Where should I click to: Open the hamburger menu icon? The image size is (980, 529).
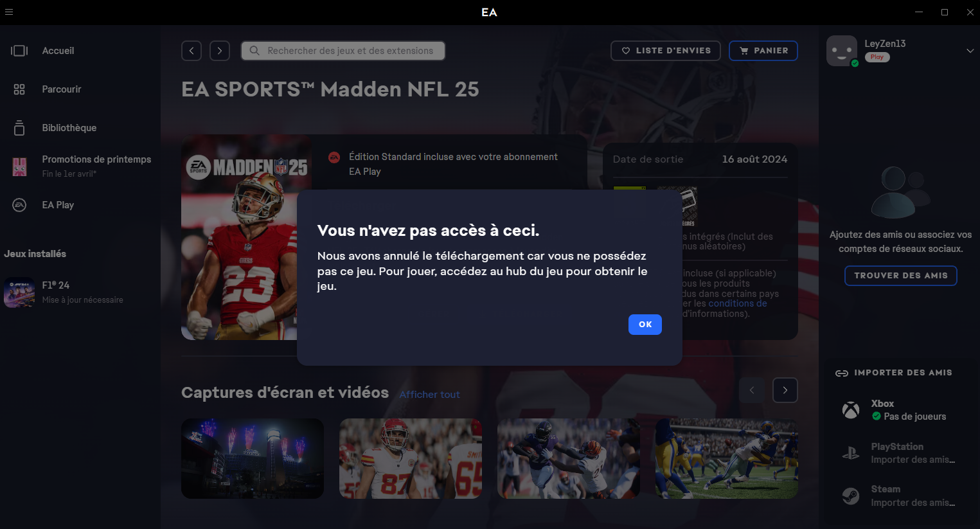pyautogui.click(x=9, y=12)
